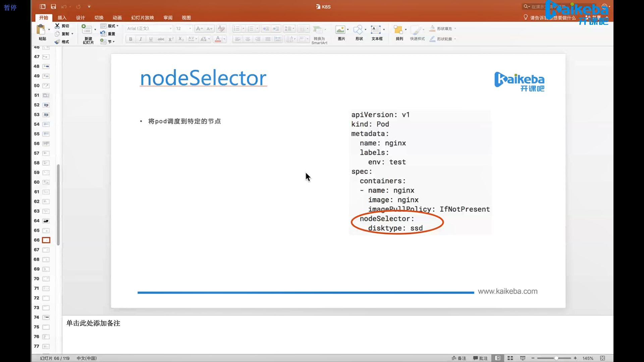Toggle Bold formatting button
This screenshot has width=644, height=362.
(130, 39)
